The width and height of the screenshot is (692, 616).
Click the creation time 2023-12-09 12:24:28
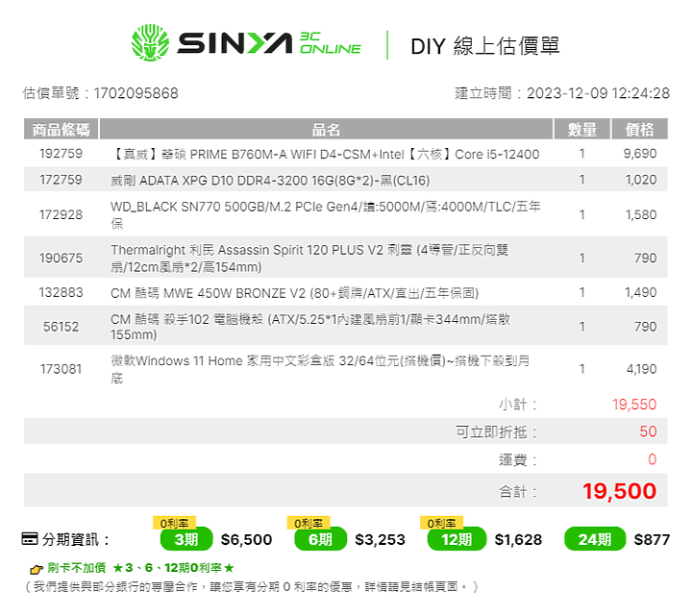click(599, 93)
